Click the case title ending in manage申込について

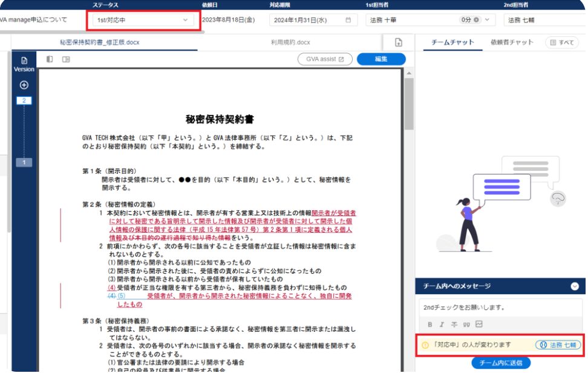coord(33,20)
